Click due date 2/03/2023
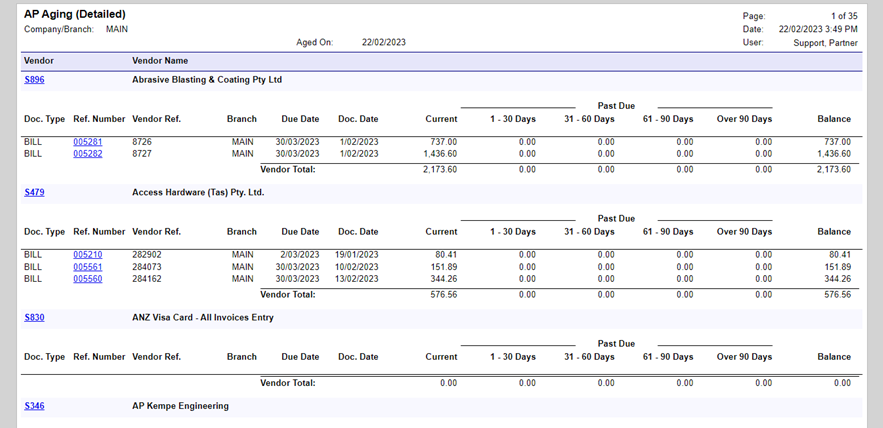 point(300,255)
